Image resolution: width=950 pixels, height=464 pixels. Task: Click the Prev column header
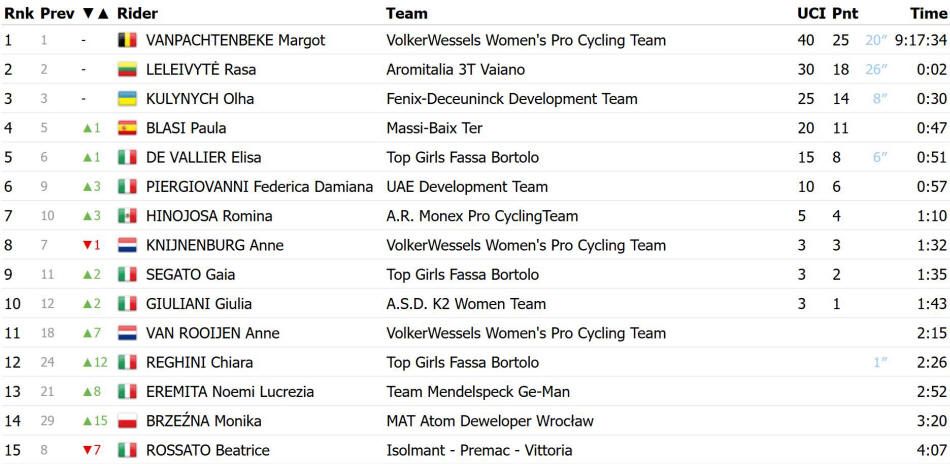[56, 13]
